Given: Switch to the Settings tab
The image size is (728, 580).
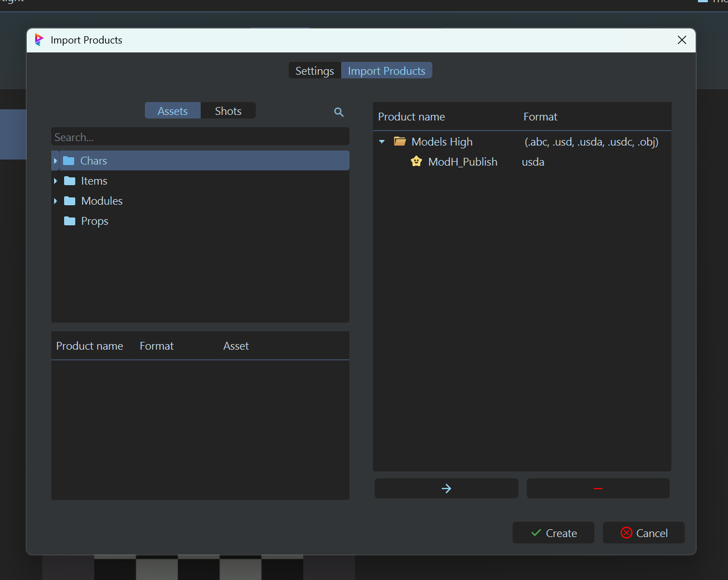Looking at the screenshot, I should pos(314,71).
